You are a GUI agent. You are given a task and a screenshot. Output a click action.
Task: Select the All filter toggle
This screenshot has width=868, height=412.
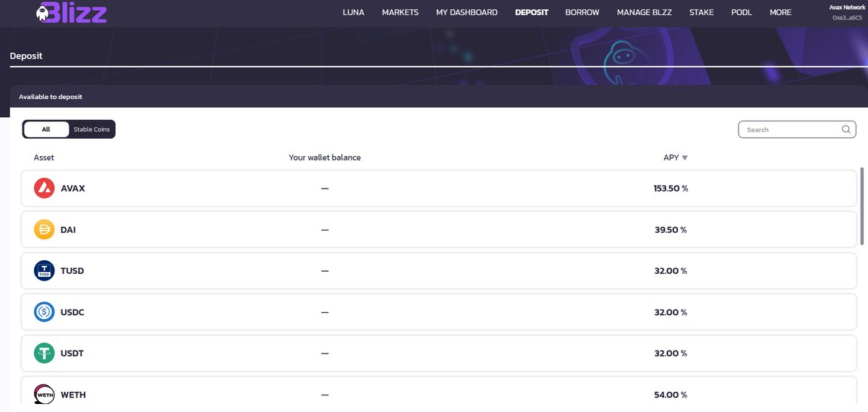pyautogui.click(x=46, y=129)
